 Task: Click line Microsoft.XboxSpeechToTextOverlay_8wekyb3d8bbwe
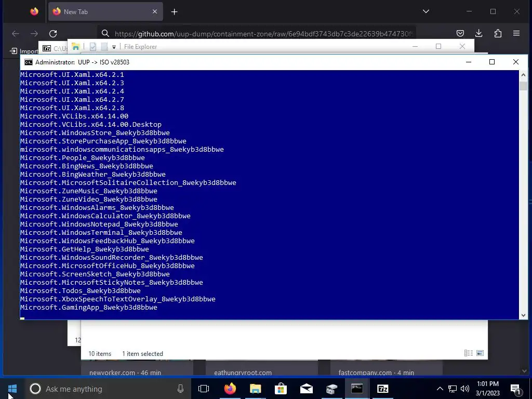[x=118, y=299]
